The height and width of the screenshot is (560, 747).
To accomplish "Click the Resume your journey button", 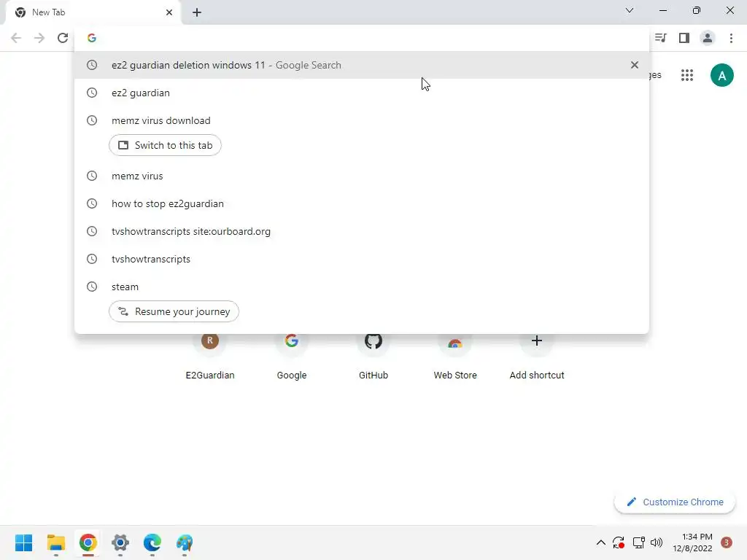I will click(174, 311).
